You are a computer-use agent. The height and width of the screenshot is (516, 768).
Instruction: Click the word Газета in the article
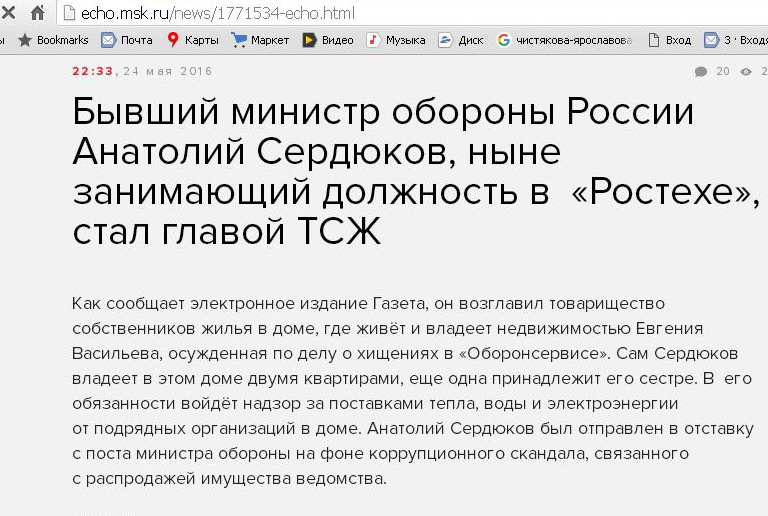click(399, 304)
